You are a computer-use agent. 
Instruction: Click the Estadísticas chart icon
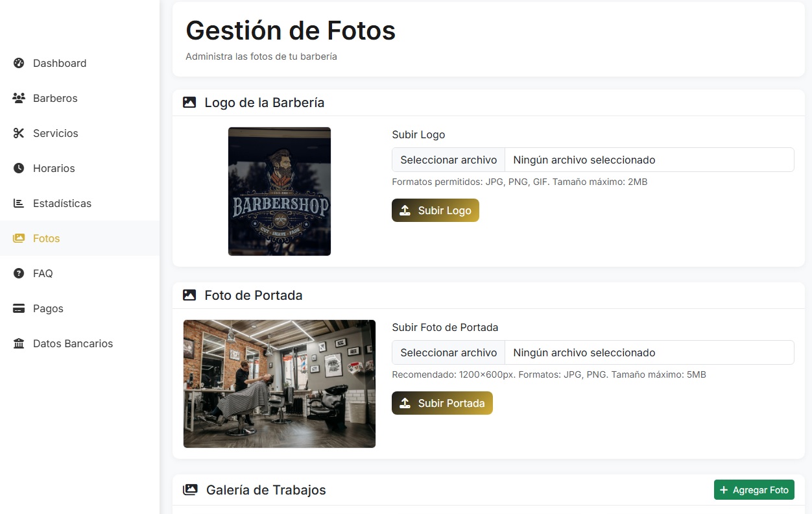(18, 203)
